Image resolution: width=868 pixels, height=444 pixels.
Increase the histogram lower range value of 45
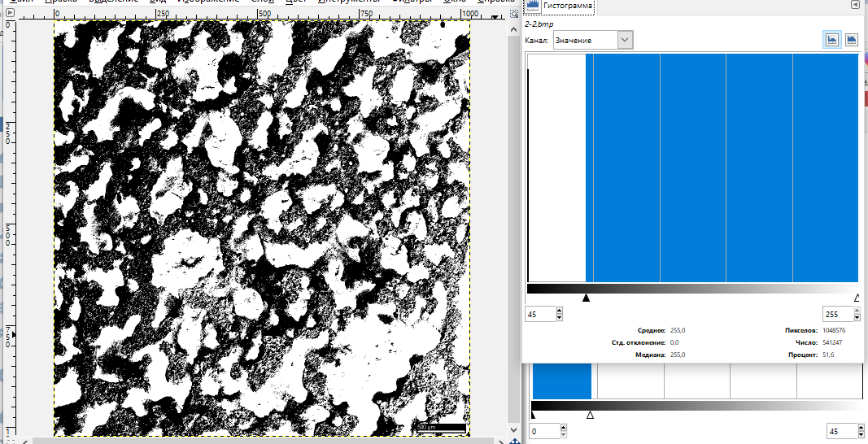point(560,311)
